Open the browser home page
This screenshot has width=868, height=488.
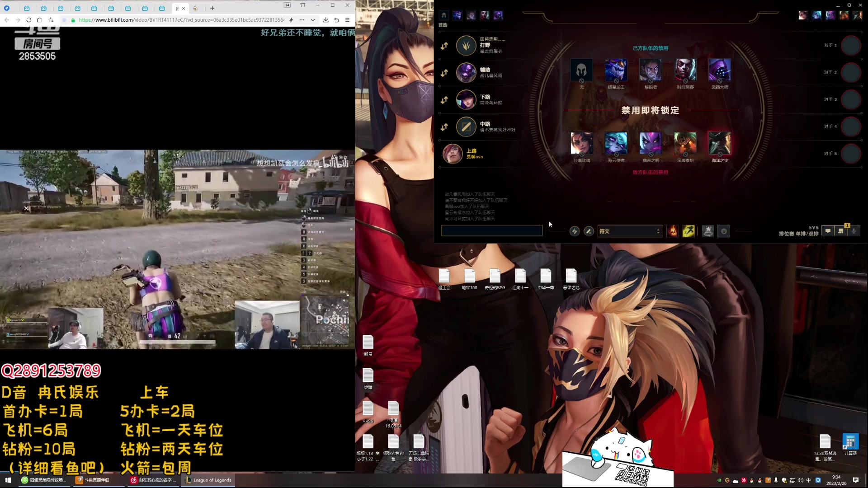(40, 20)
